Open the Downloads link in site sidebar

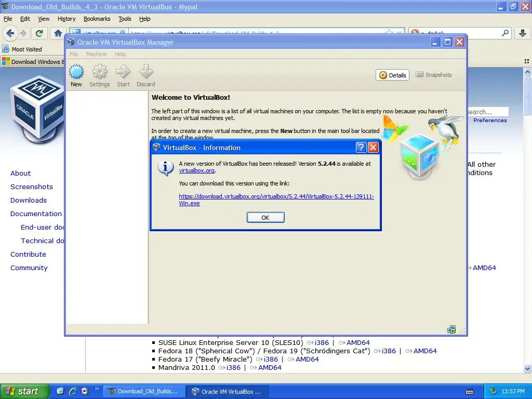click(29, 201)
